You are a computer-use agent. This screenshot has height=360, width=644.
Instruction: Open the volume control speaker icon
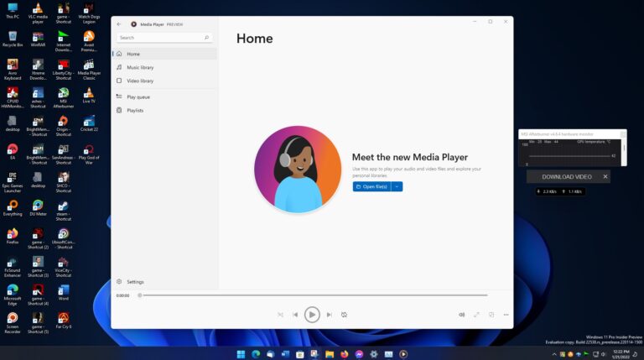click(462, 315)
